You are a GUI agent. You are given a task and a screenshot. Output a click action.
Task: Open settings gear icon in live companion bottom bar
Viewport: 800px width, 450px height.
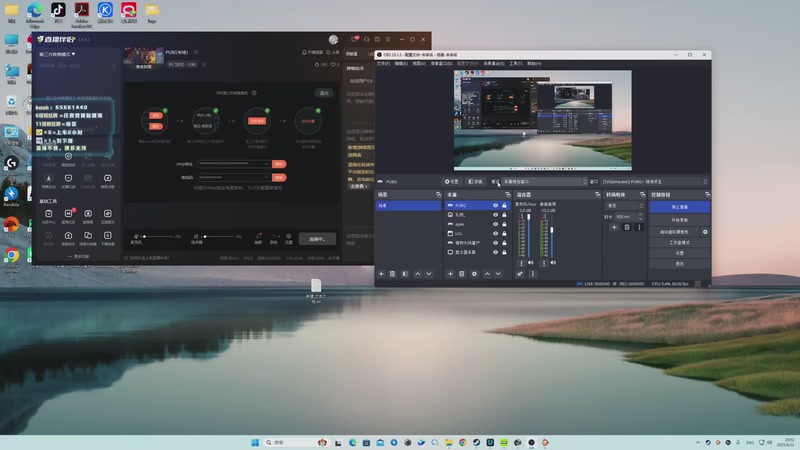tap(289, 238)
